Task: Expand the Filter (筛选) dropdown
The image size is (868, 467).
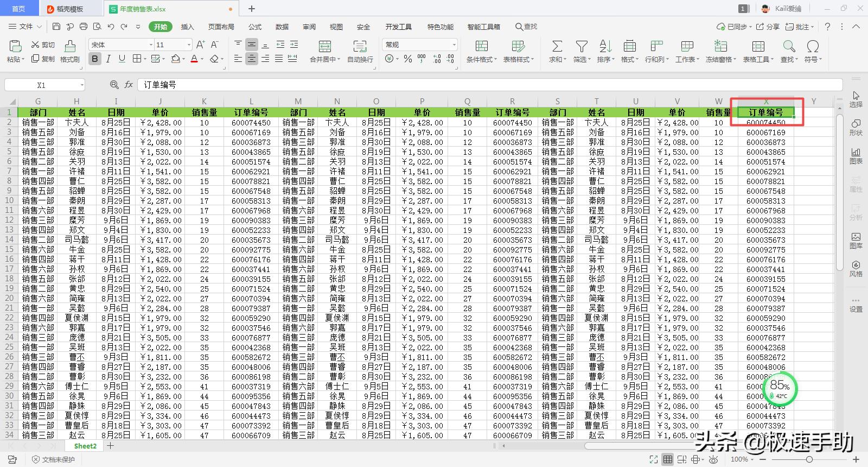Action: (x=590, y=60)
